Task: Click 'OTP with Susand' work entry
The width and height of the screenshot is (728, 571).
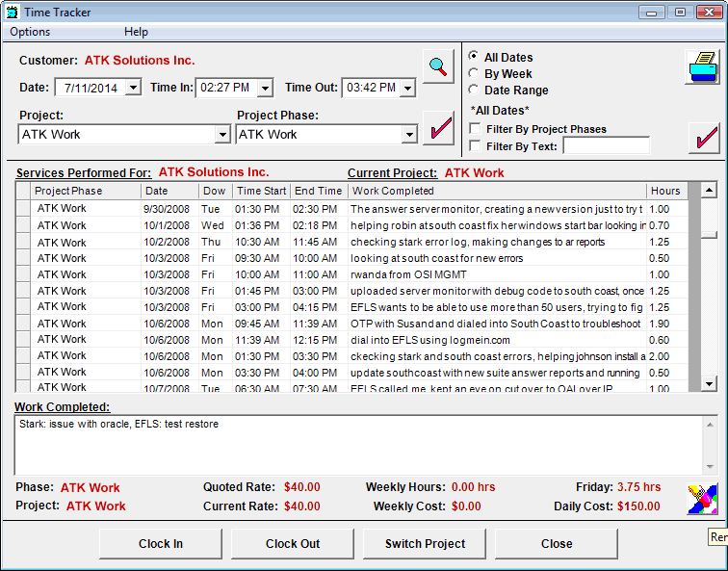Action: click(x=495, y=324)
